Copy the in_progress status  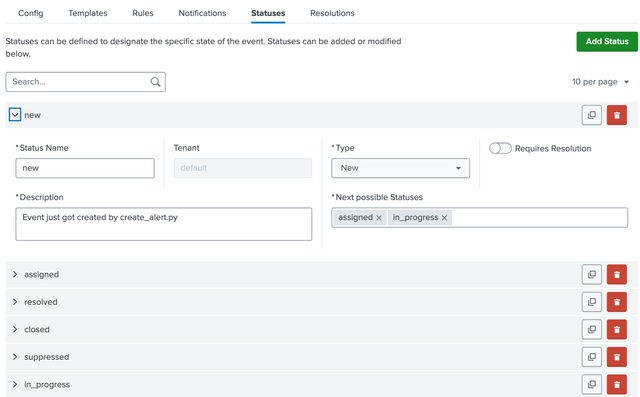[591, 384]
